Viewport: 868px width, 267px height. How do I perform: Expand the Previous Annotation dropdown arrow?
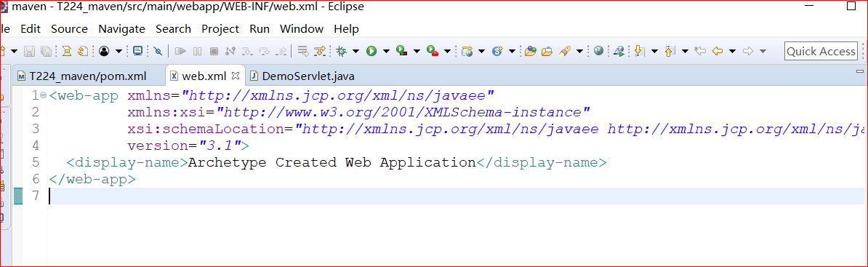click(685, 52)
